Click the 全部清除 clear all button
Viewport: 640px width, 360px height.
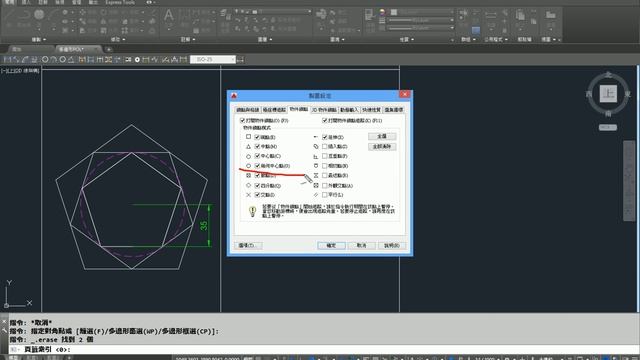point(382,146)
